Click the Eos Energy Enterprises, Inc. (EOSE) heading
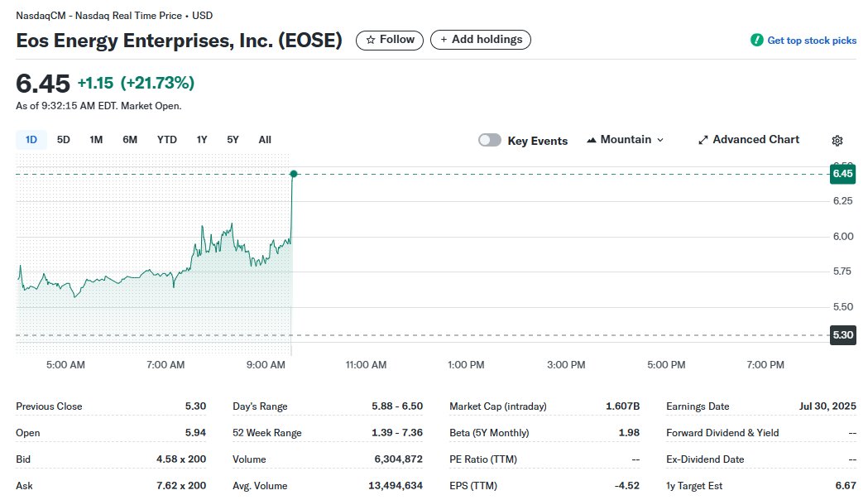This screenshot has width=868, height=500. tap(179, 41)
